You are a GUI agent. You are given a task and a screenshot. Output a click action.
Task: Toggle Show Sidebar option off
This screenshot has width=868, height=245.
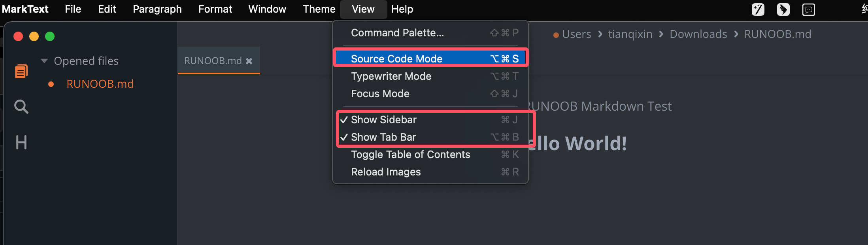(383, 120)
